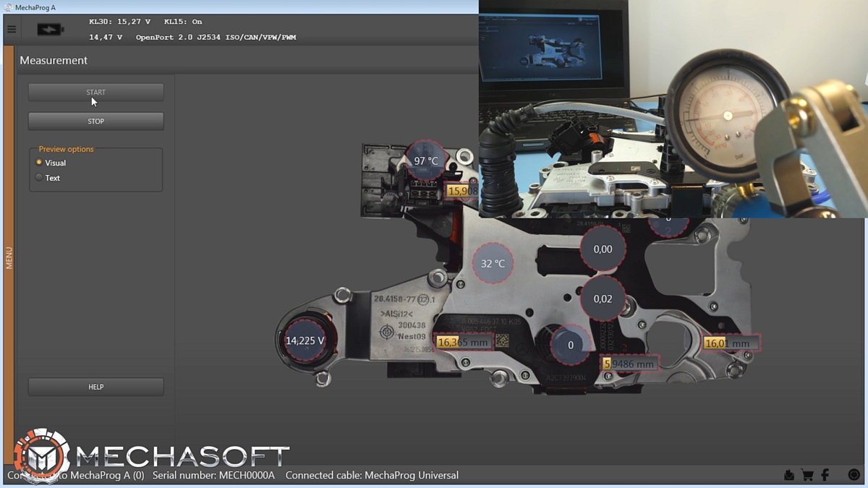Click the 97 °C temperature indicator
This screenshot has height=488, width=868.
427,160
